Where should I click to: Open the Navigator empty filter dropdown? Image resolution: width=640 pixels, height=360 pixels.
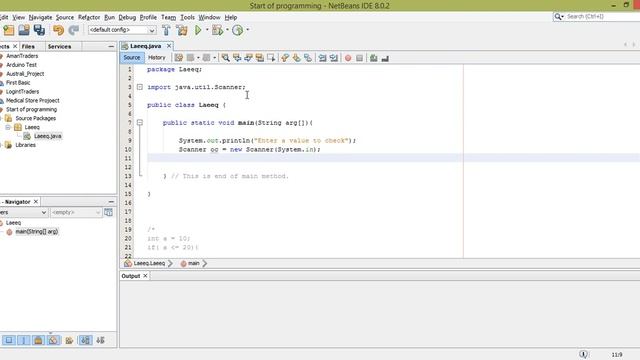pos(76,212)
